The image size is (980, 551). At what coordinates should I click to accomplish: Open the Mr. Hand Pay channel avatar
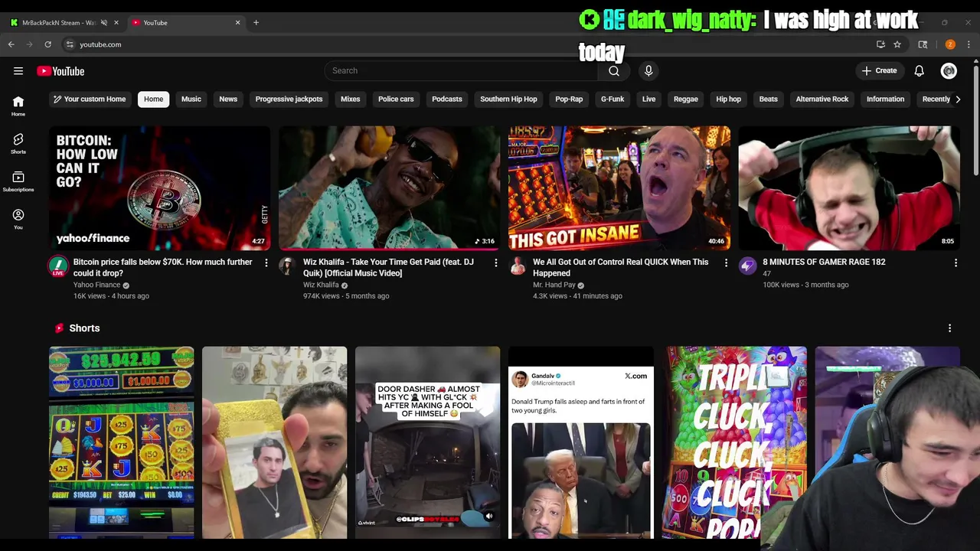click(x=518, y=266)
